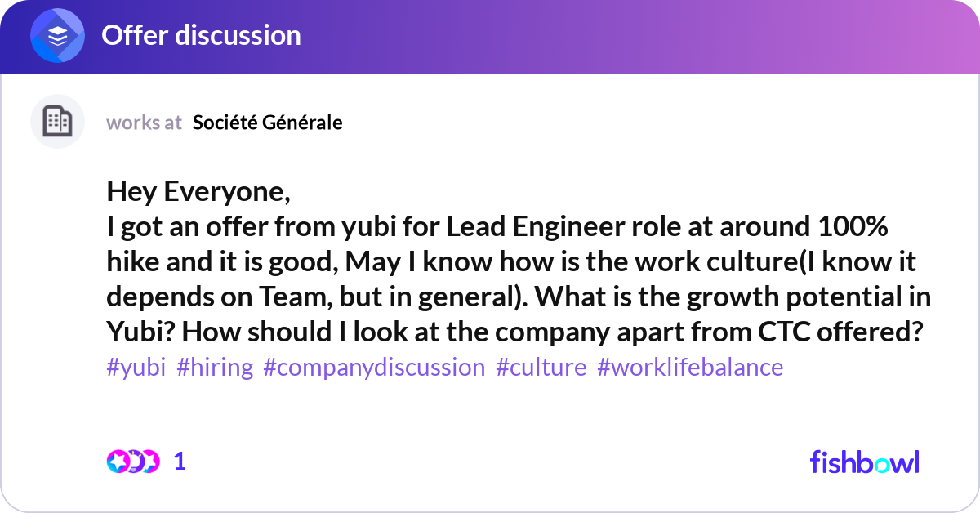980x513 pixels.
Task: Click the reaction count number 1
Action: pyautogui.click(x=180, y=462)
